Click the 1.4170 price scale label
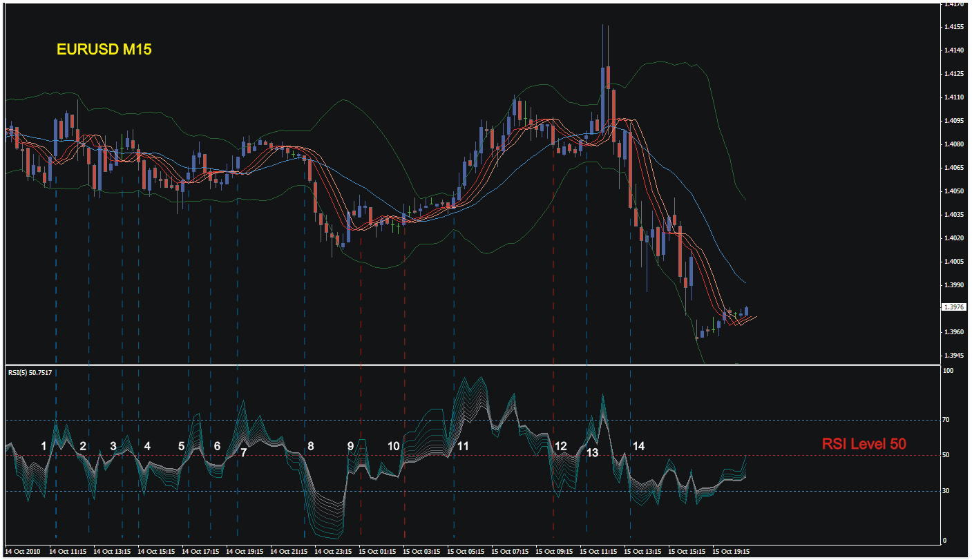Image resolution: width=972 pixels, height=560 pixels. (954, 3)
